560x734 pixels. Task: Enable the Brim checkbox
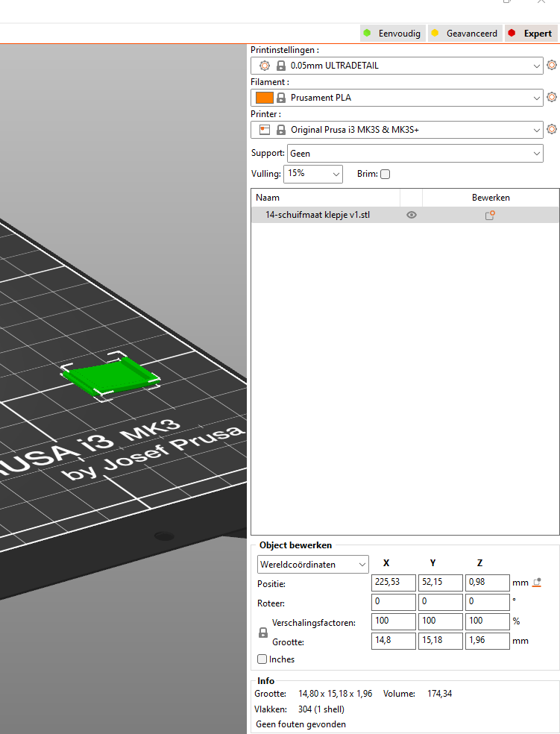(385, 175)
